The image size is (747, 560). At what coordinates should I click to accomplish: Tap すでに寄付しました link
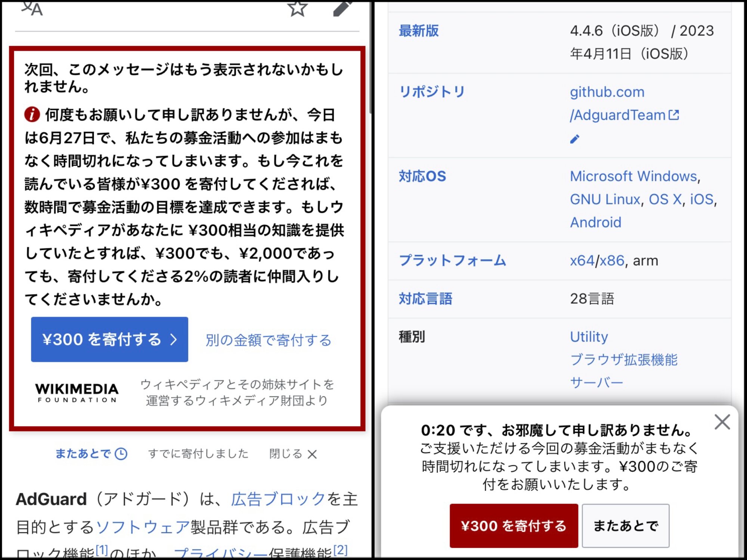click(198, 454)
